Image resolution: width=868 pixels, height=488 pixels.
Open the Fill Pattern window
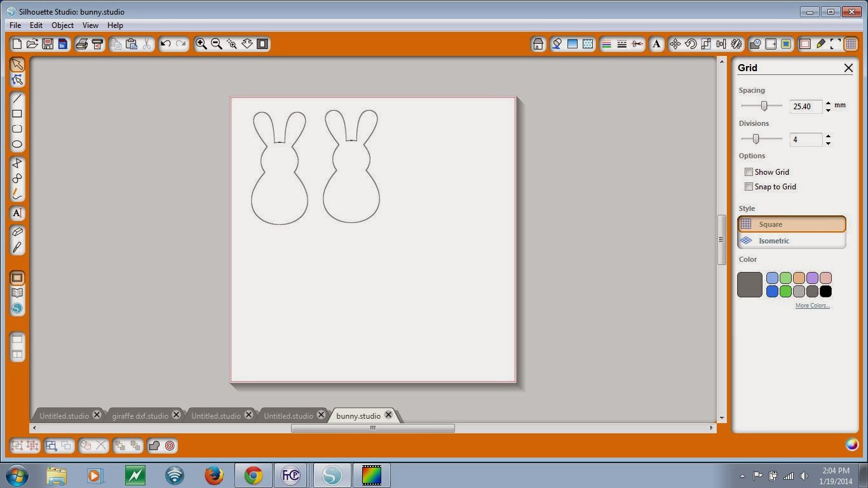(588, 44)
